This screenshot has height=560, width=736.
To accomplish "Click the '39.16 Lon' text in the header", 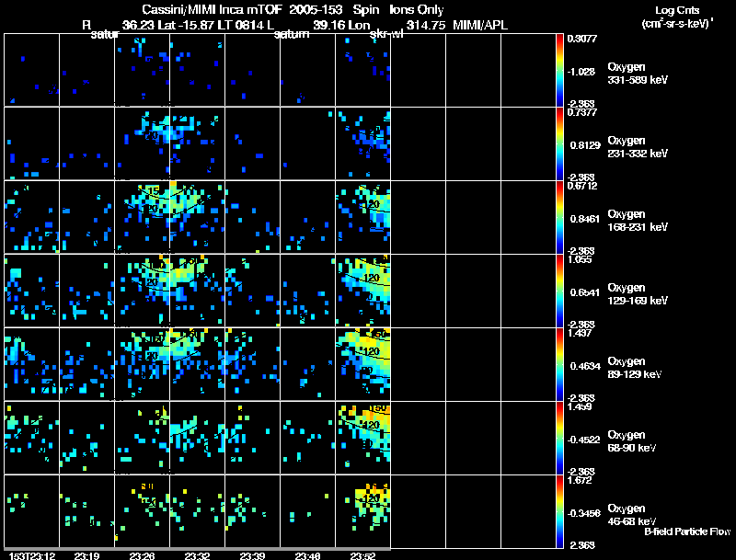I will click(x=341, y=25).
